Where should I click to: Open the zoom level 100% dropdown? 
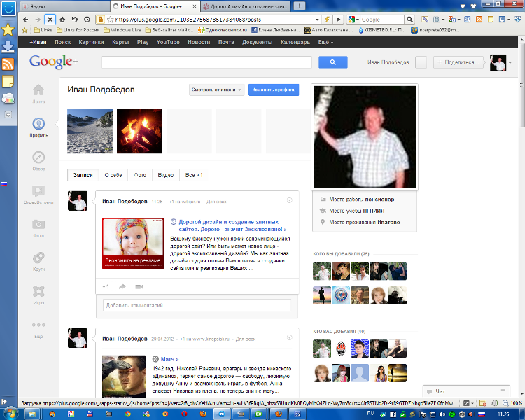tap(514, 403)
